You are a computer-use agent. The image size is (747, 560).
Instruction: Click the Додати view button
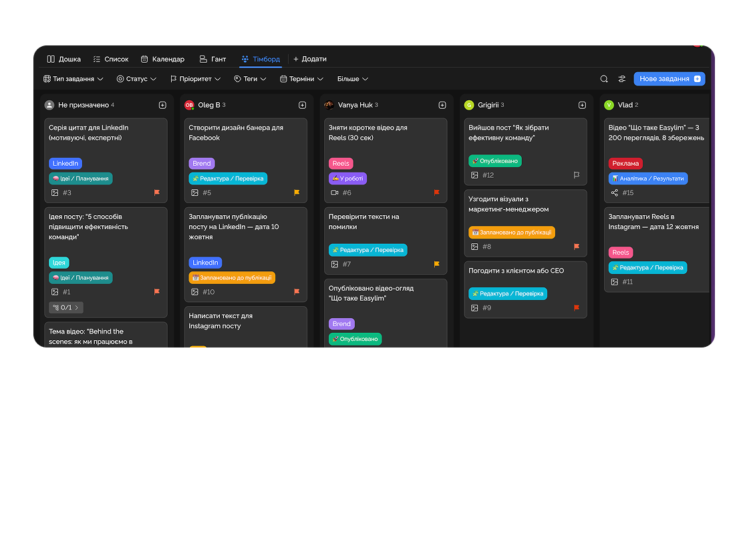pos(310,59)
